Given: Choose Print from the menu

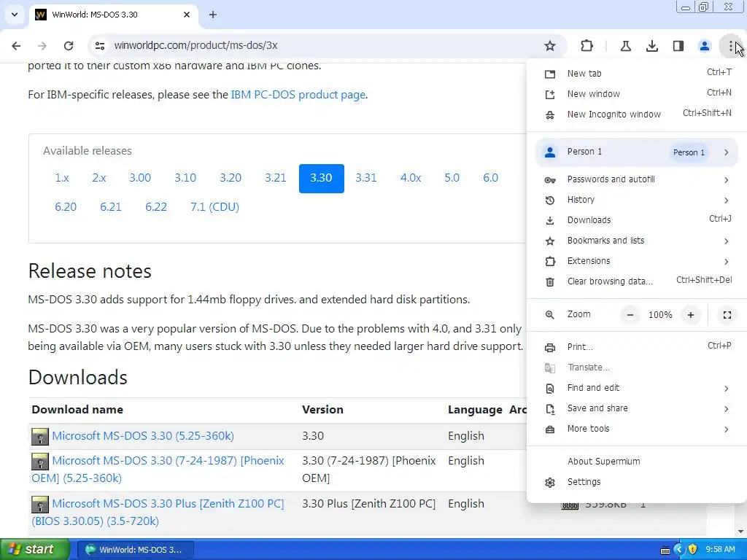Looking at the screenshot, I should [636, 347].
